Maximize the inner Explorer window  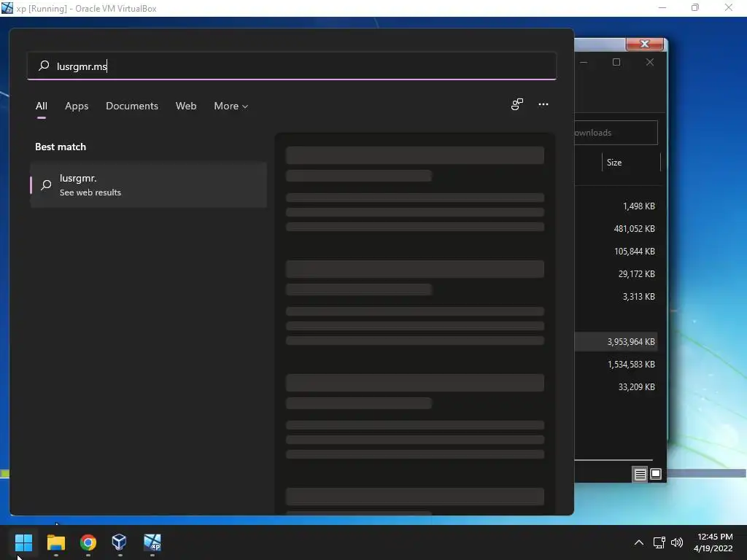pos(616,63)
